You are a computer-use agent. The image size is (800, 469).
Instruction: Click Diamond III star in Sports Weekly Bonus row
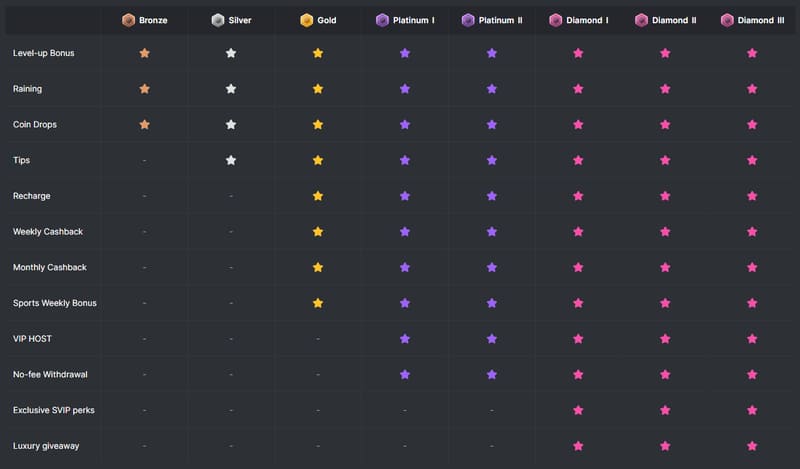(752, 303)
